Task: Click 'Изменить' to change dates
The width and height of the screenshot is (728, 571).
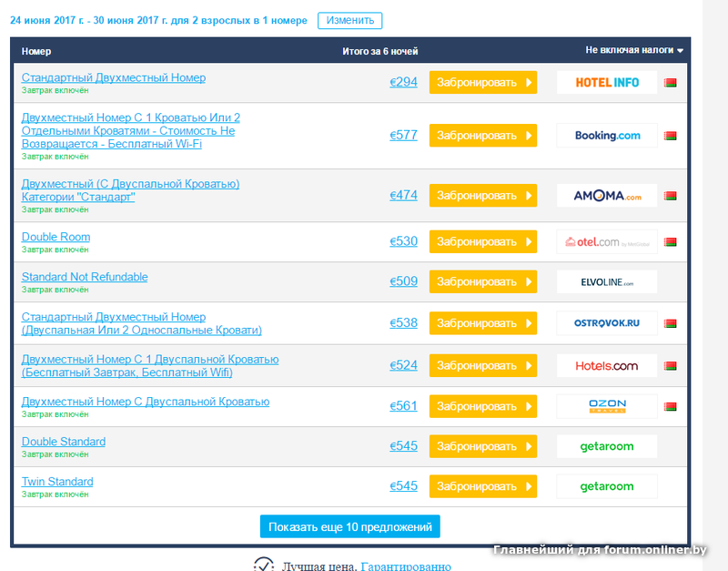Action: [x=350, y=21]
